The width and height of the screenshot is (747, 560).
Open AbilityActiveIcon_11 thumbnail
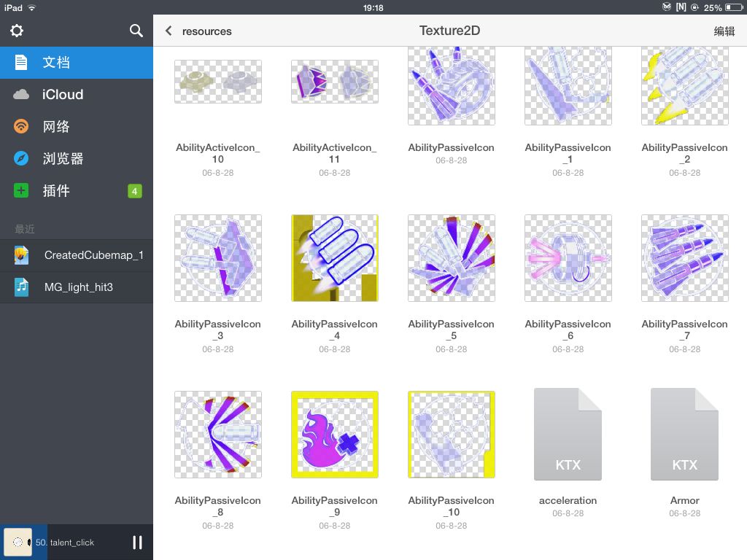(x=334, y=82)
